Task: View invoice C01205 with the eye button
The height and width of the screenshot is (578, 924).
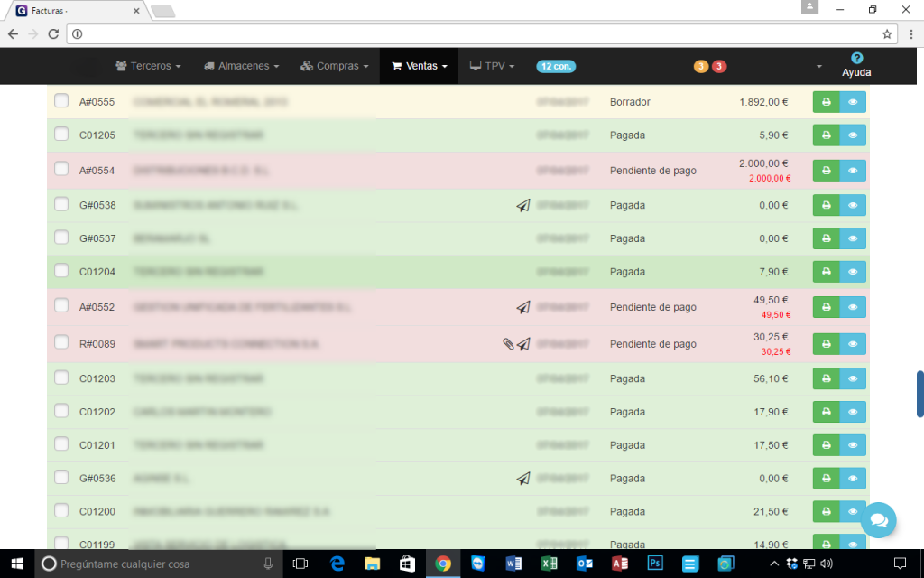Action: [x=853, y=135]
